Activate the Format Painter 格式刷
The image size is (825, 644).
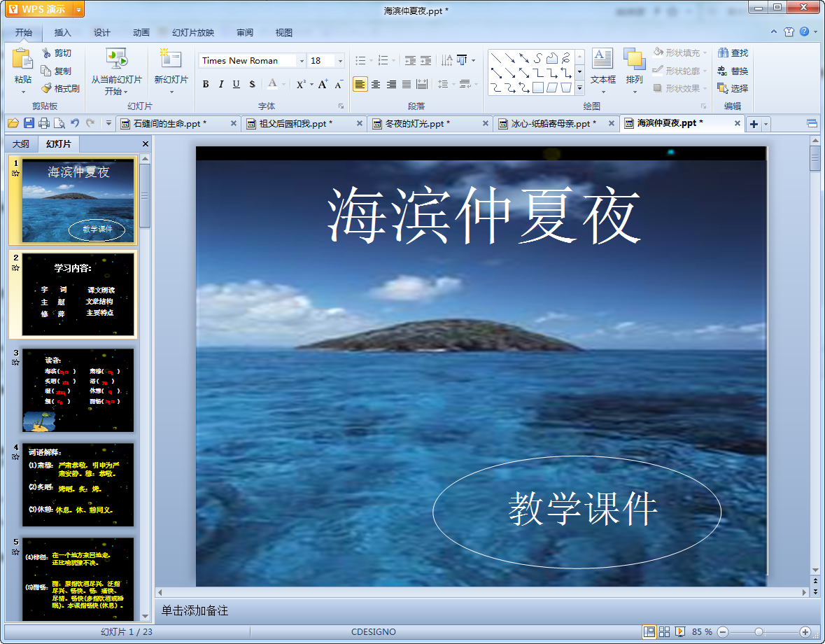60,88
